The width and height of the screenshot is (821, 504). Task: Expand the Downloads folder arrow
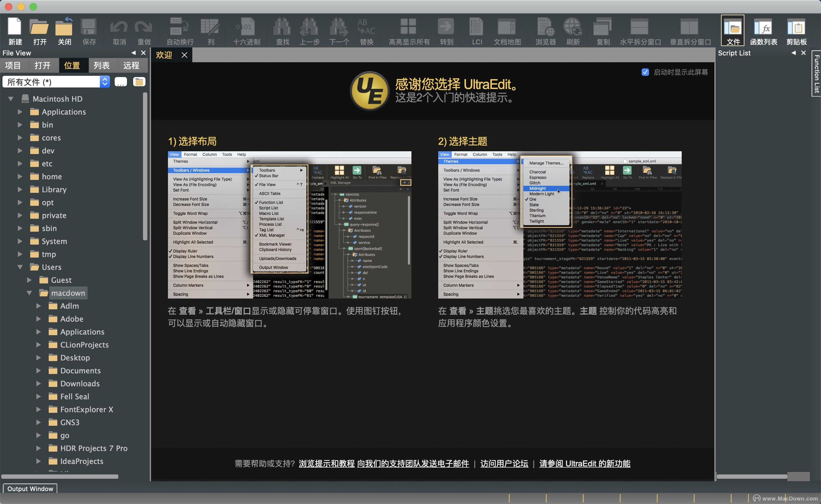(39, 383)
